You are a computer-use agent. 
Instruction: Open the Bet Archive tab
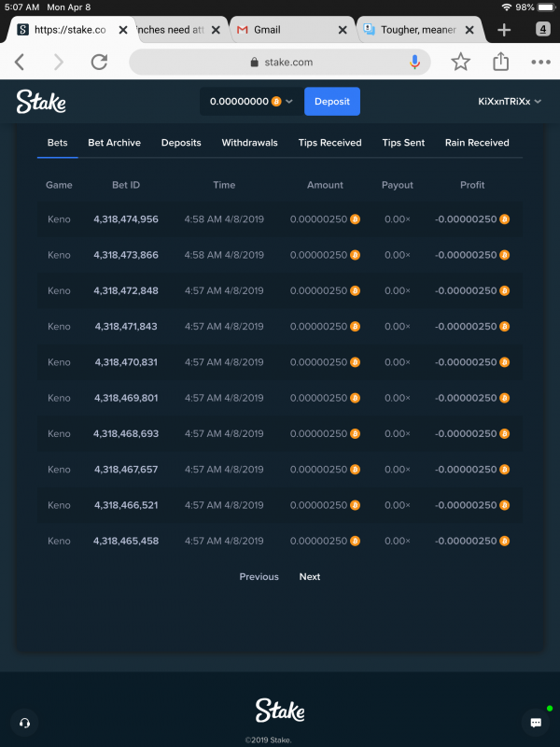tap(114, 143)
